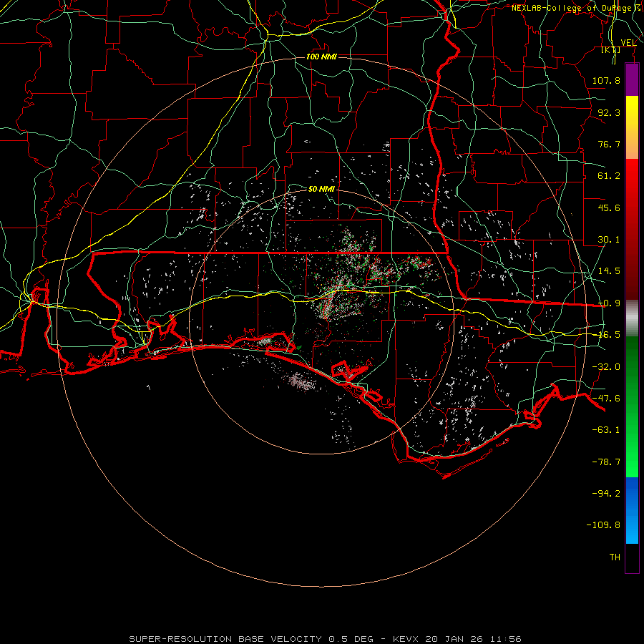
Task: Click the "107.8" velocity scale value
Action: click(x=606, y=80)
